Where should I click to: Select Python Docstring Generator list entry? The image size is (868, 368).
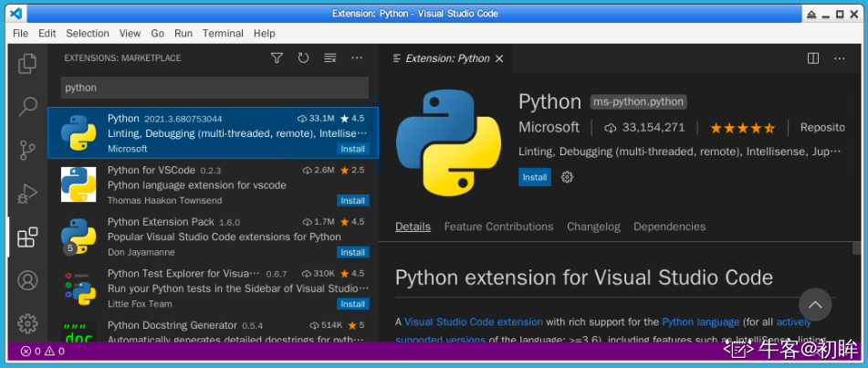click(214, 328)
